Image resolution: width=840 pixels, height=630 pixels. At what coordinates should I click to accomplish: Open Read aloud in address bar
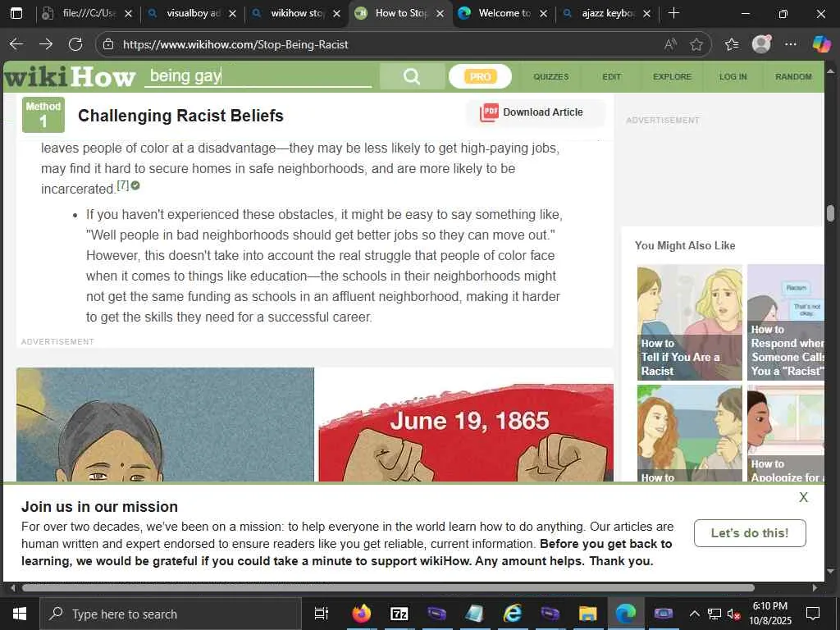(670, 44)
